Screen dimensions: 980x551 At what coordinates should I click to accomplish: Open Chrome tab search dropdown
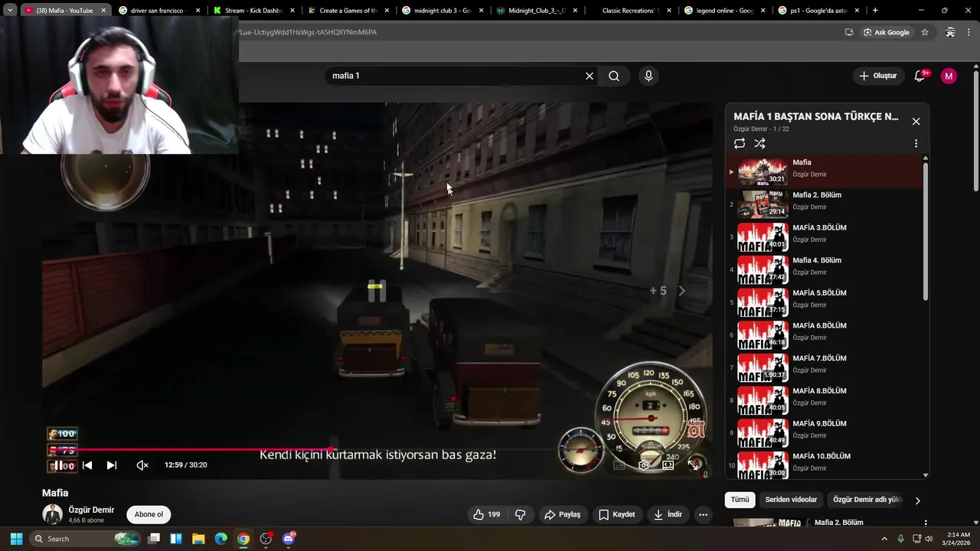click(10, 11)
